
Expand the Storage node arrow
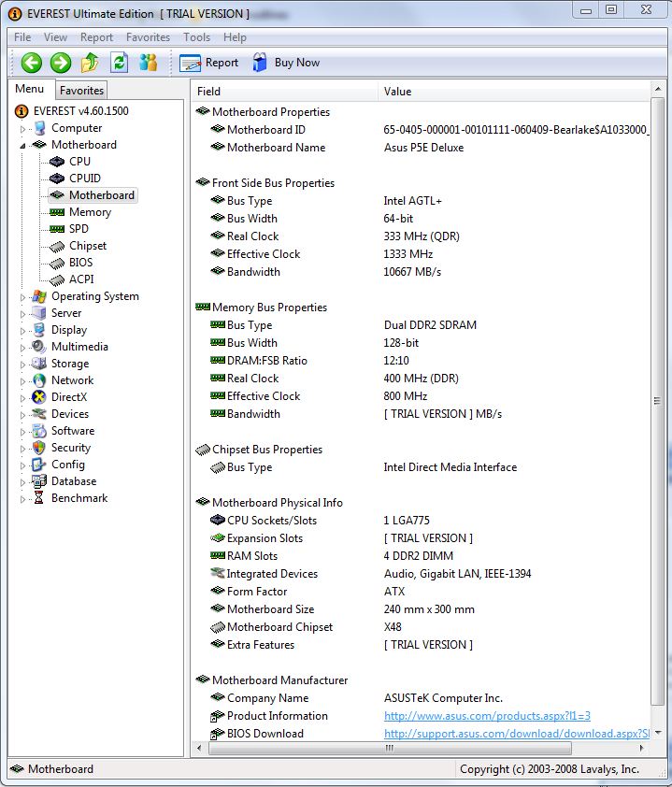point(22,365)
